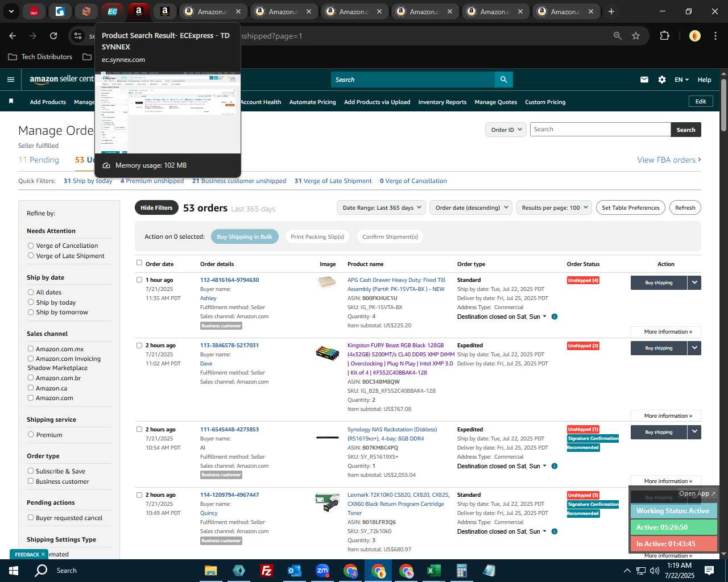Click the order search input field

[x=600, y=130]
